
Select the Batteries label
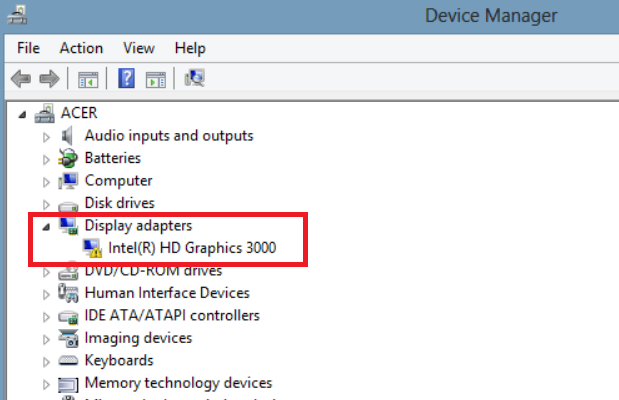pos(113,158)
